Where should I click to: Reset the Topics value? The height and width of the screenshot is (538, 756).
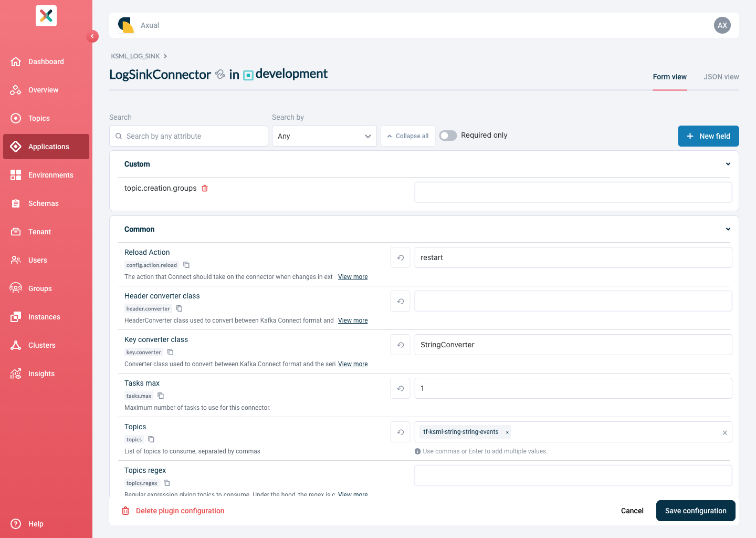click(x=401, y=432)
